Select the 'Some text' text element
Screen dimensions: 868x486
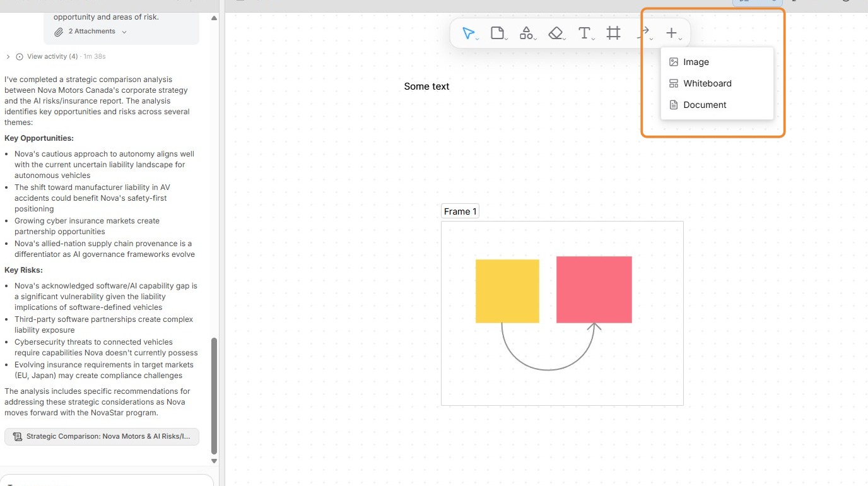pos(426,86)
